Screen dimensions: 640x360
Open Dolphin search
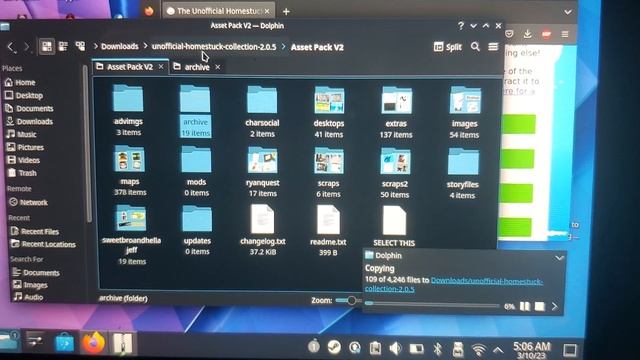pyautogui.click(x=475, y=47)
